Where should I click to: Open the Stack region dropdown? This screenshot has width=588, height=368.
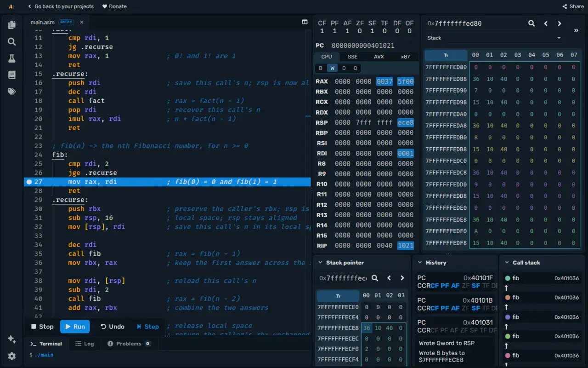pos(494,38)
